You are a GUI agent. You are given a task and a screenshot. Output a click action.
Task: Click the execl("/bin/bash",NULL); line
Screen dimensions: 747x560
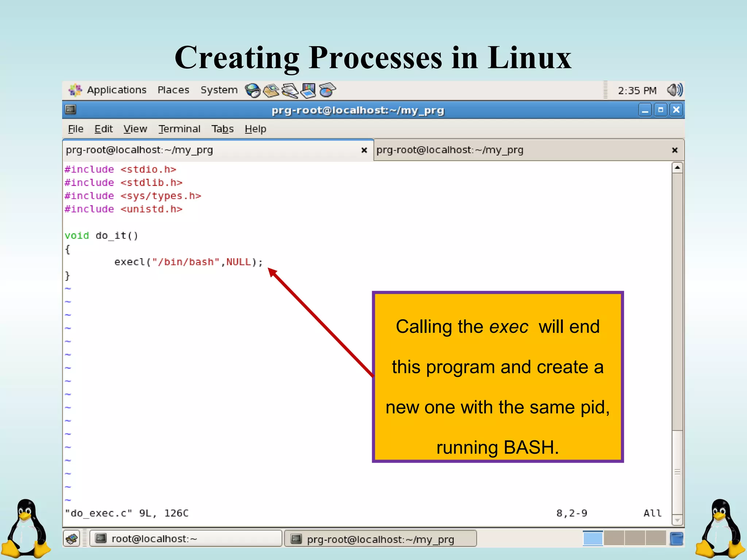(189, 262)
